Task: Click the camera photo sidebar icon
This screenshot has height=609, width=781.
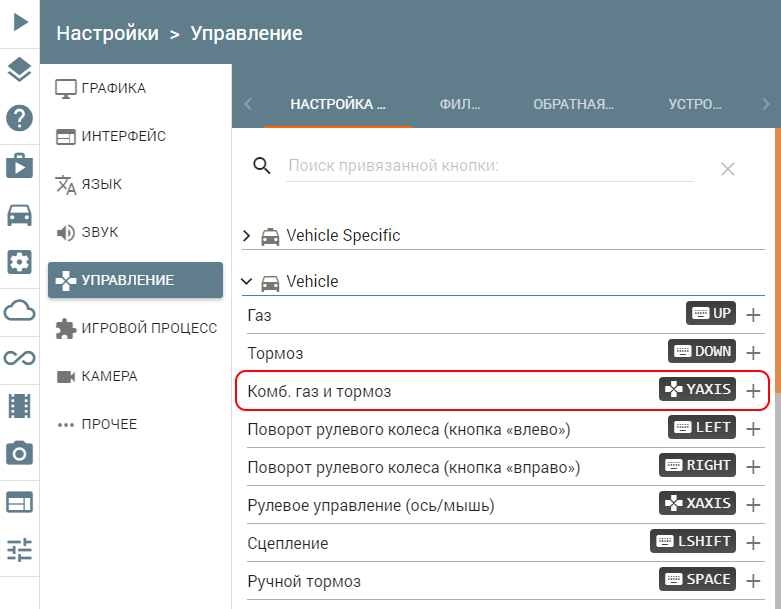Action: [x=19, y=453]
